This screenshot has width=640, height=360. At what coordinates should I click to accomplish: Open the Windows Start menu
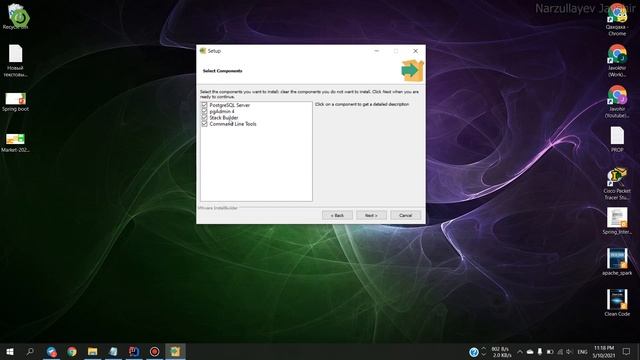coord(10,351)
